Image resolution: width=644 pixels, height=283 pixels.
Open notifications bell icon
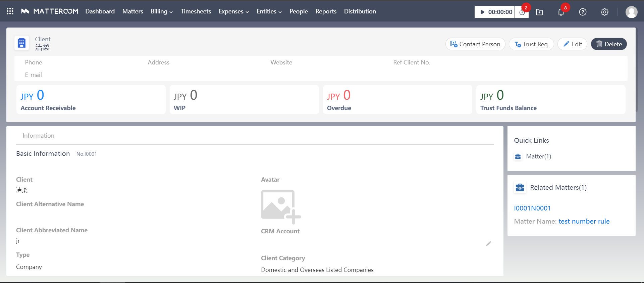561,12
